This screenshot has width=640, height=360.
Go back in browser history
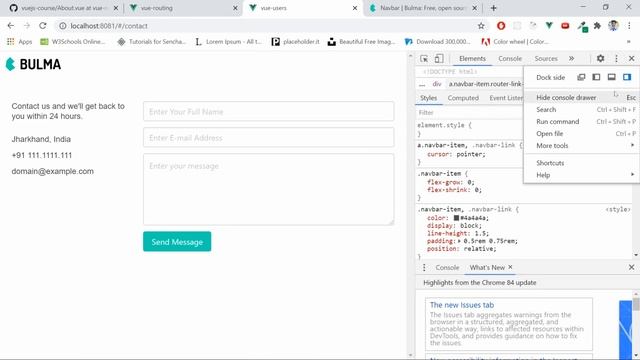tap(11, 25)
